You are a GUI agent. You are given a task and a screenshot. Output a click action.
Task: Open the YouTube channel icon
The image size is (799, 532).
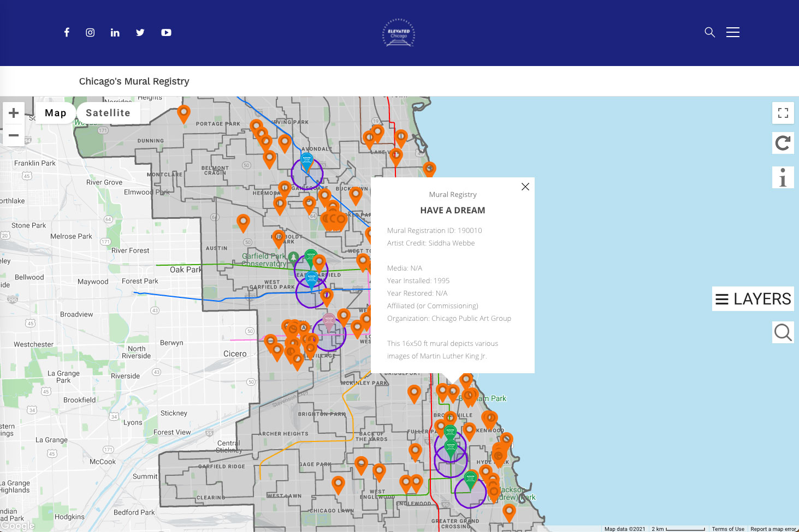[x=166, y=32]
